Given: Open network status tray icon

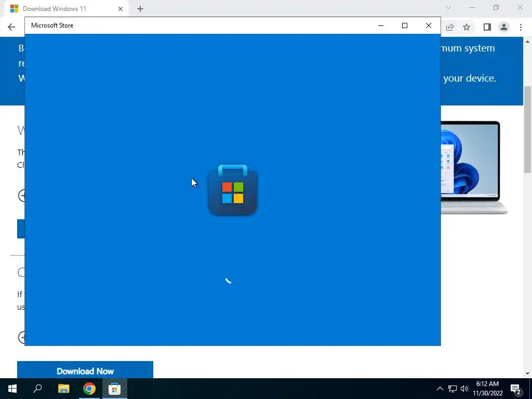Looking at the screenshot, I should click(453, 389).
